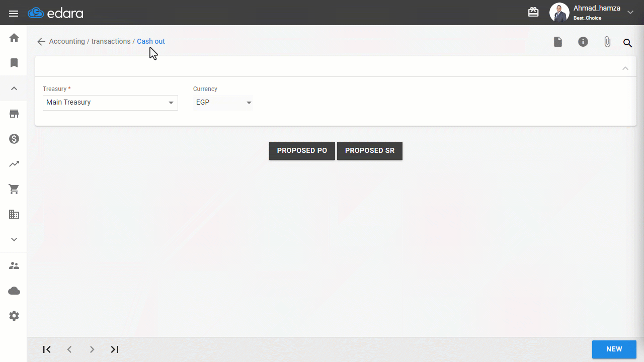644x362 pixels.
Task: Click the NEW button
Action: tap(614, 349)
